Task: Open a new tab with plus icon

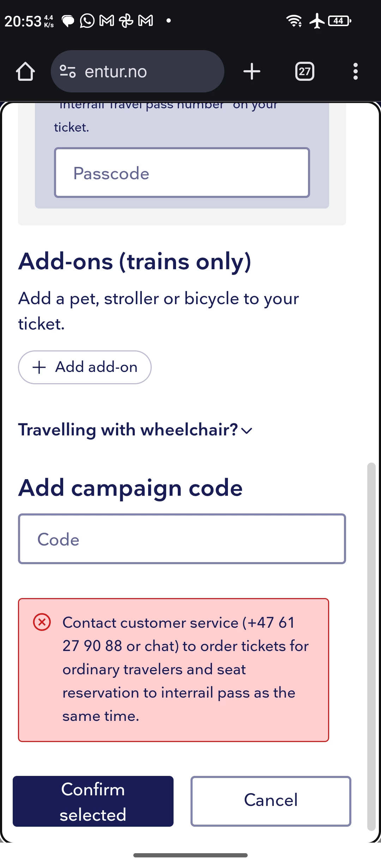Action: 252,72
